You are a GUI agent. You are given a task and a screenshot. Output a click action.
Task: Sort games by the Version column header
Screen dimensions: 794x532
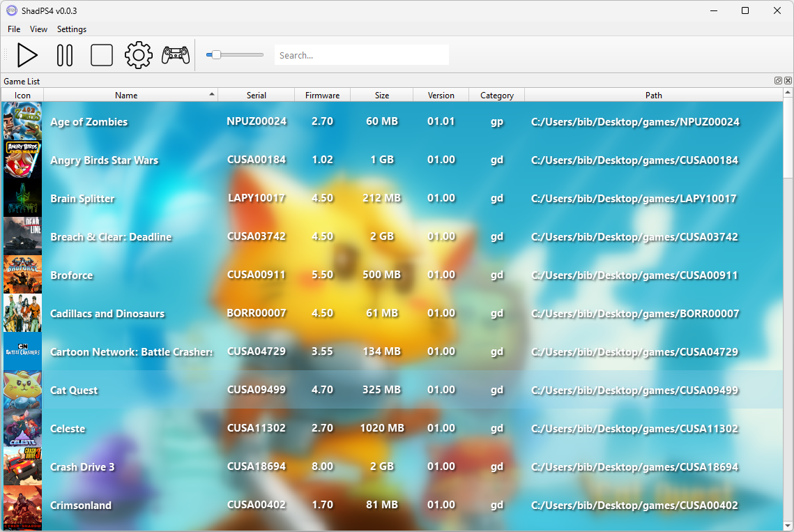pyautogui.click(x=441, y=96)
